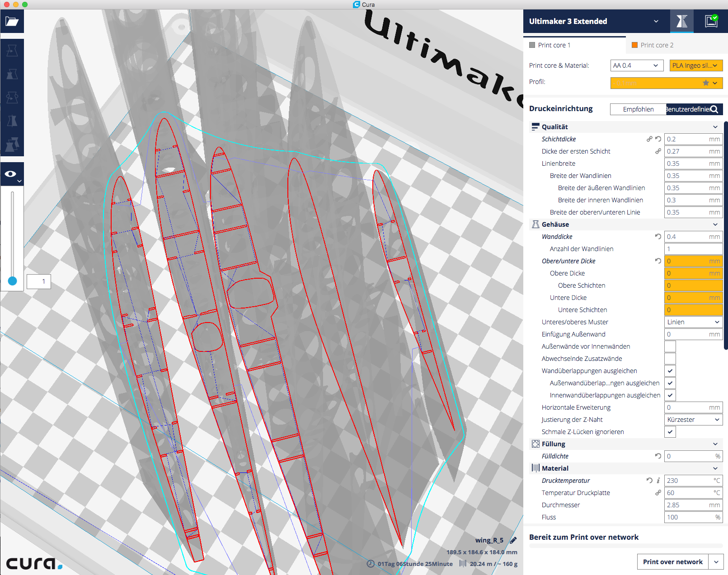Collapse the Füllung section chevron
The height and width of the screenshot is (575, 728).
coord(715,444)
